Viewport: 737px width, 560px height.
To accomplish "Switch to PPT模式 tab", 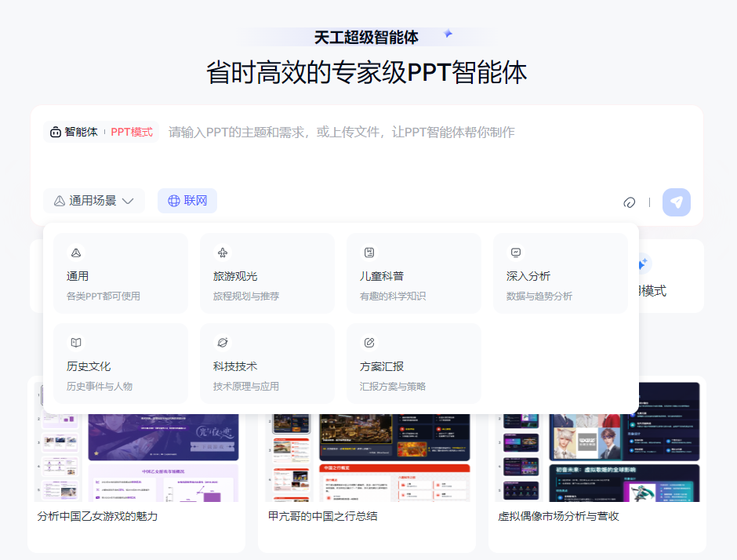I will 130,132.
